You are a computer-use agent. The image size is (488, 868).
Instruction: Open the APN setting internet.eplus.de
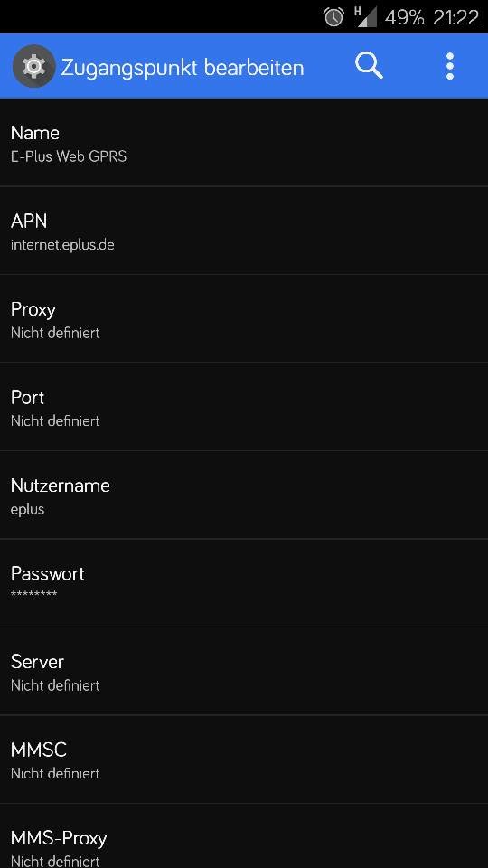tap(244, 231)
